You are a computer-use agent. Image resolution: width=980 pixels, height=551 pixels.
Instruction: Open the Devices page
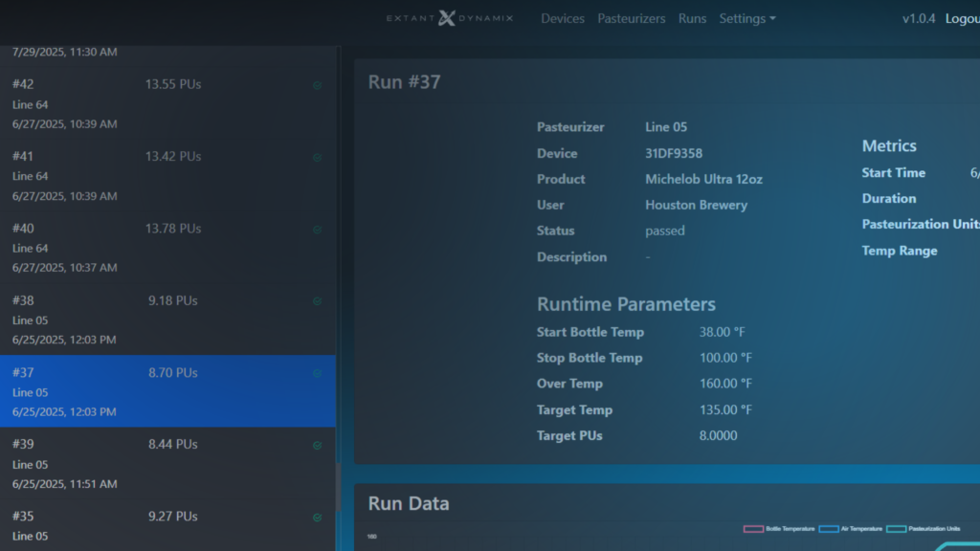pyautogui.click(x=563, y=18)
